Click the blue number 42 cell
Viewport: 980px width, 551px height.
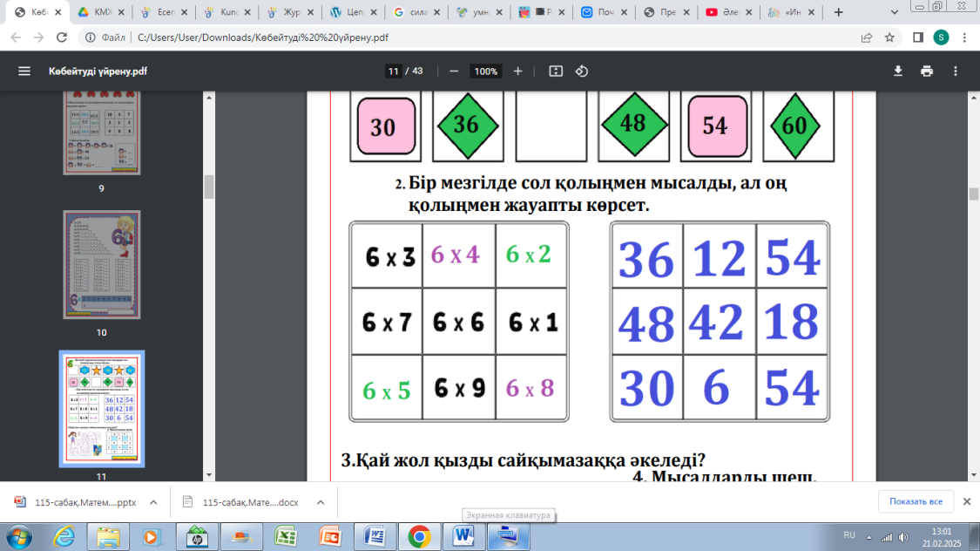click(720, 322)
